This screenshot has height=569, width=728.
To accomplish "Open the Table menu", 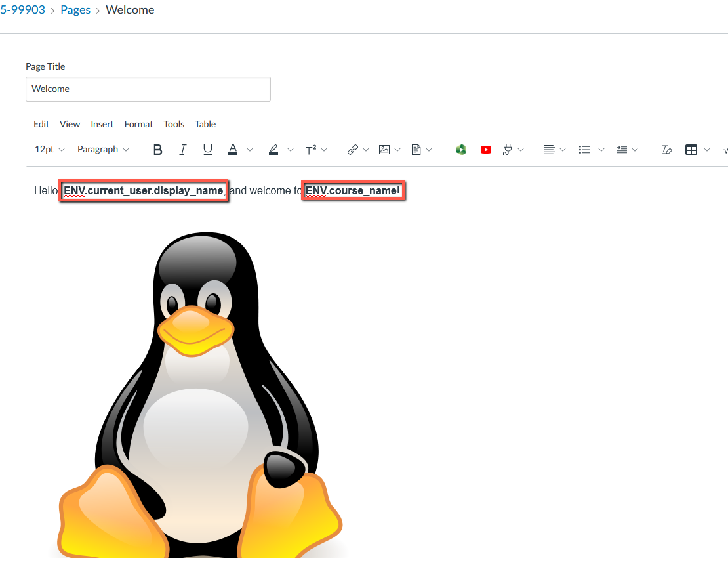I will pyautogui.click(x=205, y=125).
